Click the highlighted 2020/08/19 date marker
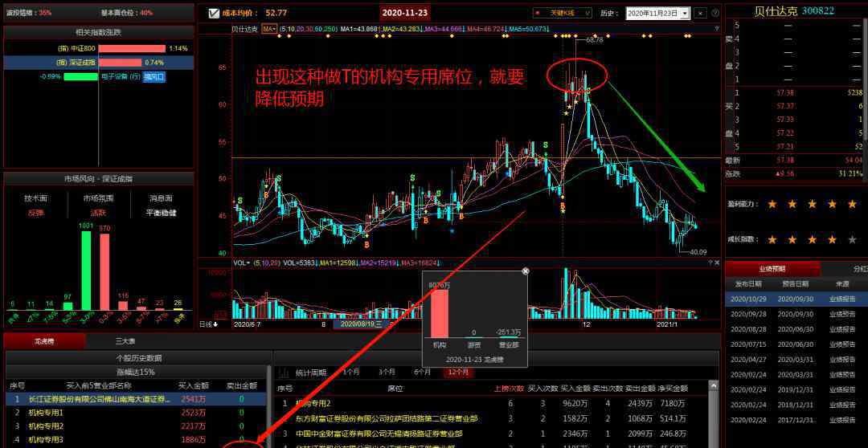This screenshot has height=448, width=868. (x=361, y=324)
